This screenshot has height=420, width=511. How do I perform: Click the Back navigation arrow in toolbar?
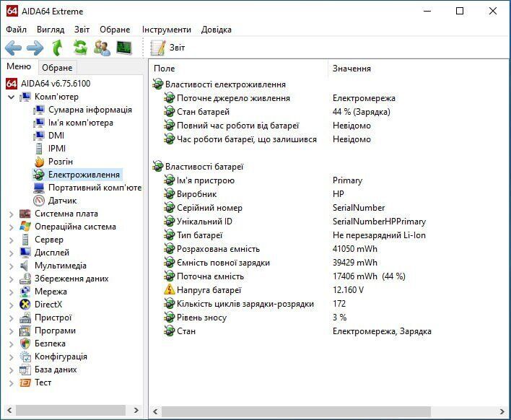pyautogui.click(x=14, y=48)
